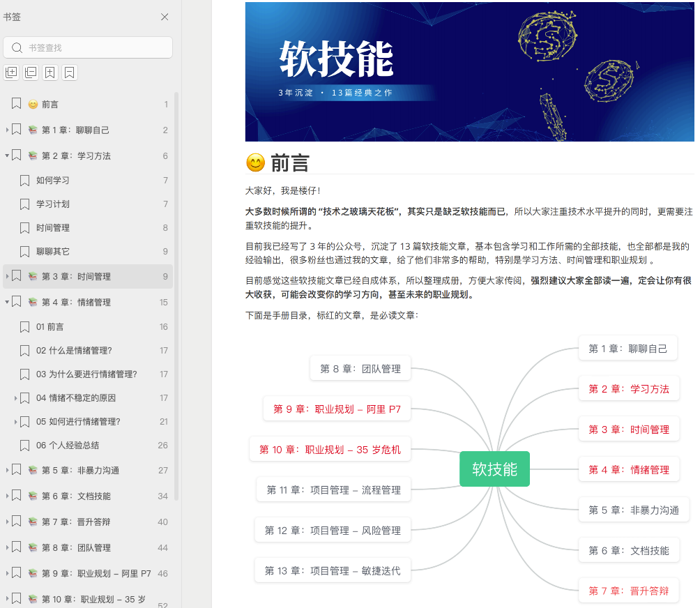Collapse the 第 2 章：学习方法 bookmark
The height and width of the screenshot is (608, 700).
click(x=7, y=155)
